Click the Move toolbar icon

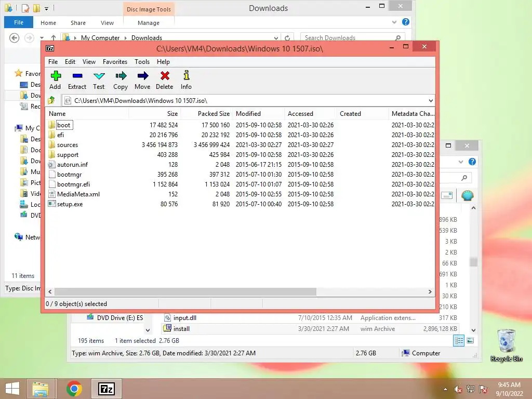coord(142,76)
